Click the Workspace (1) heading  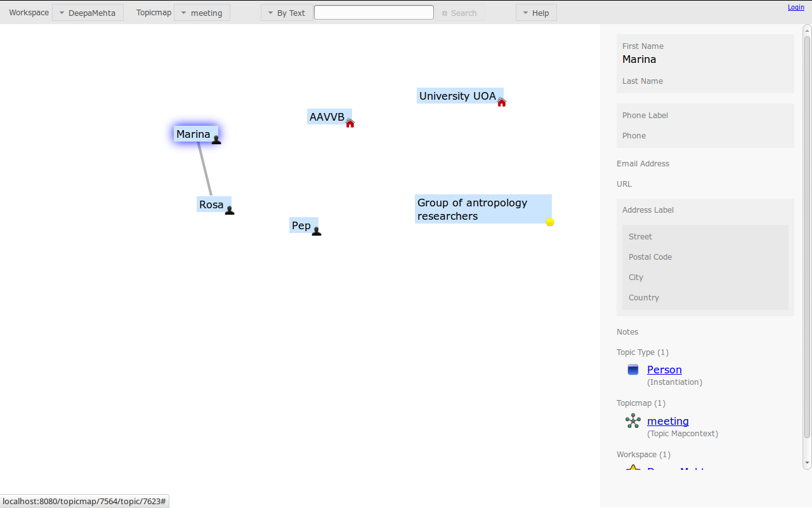tap(643, 455)
